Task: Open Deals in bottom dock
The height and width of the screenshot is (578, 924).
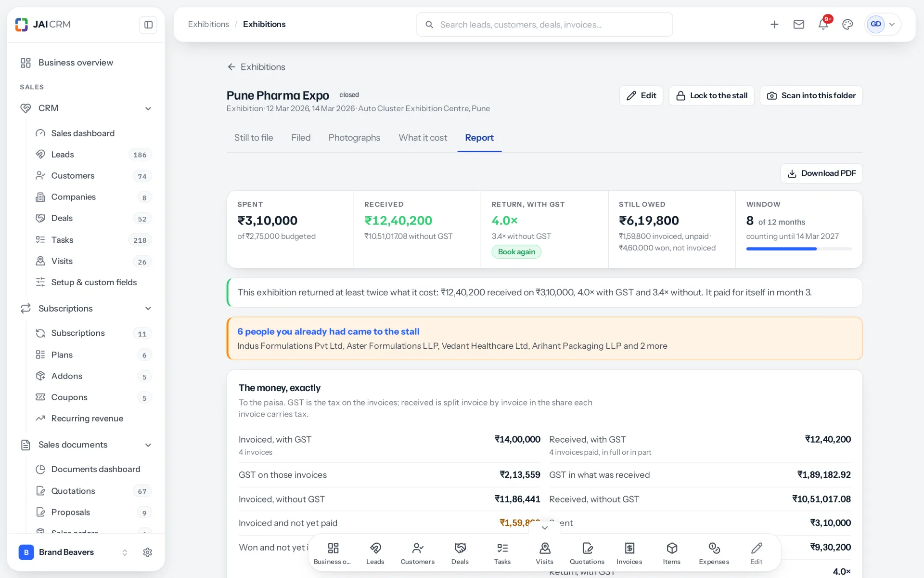Action: pos(460,553)
